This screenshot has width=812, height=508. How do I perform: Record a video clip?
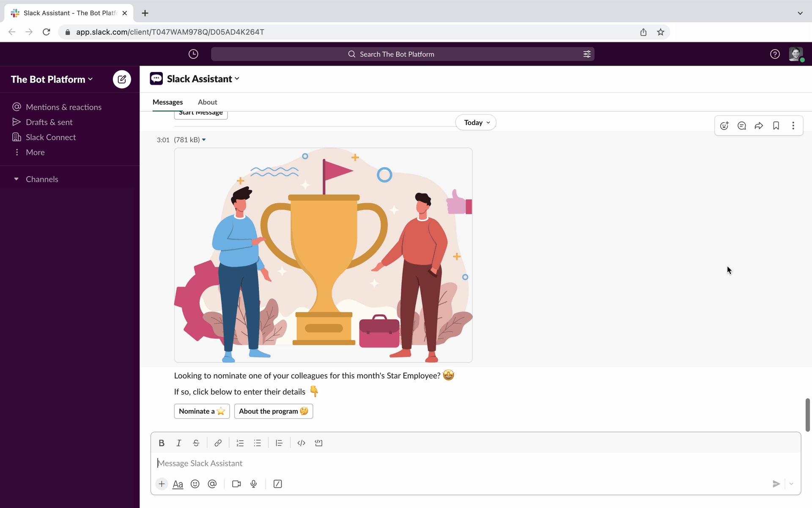(236, 484)
